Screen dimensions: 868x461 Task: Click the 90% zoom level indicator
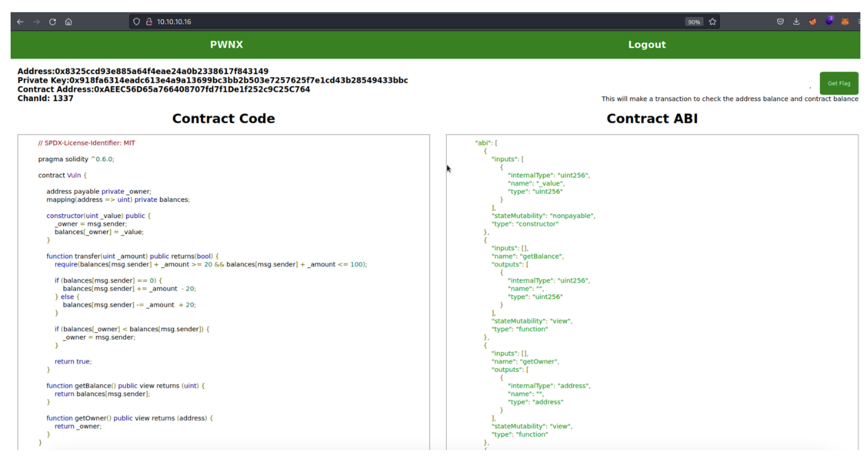tap(694, 21)
